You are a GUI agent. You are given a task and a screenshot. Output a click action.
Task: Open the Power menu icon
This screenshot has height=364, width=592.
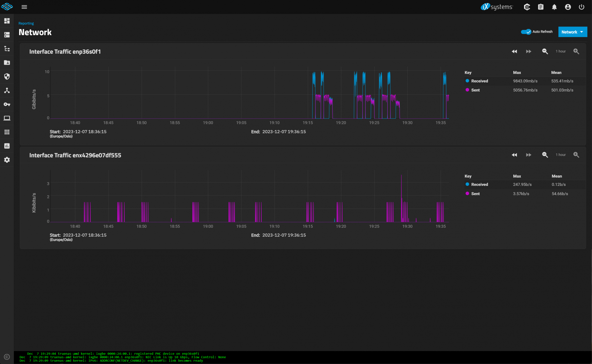pyautogui.click(x=582, y=7)
